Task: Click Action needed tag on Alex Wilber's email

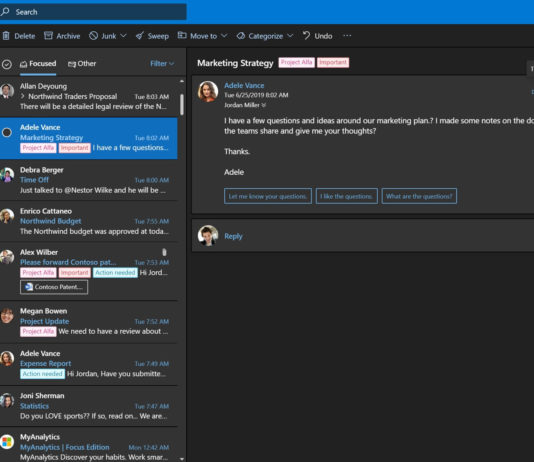Action: point(115,273)
